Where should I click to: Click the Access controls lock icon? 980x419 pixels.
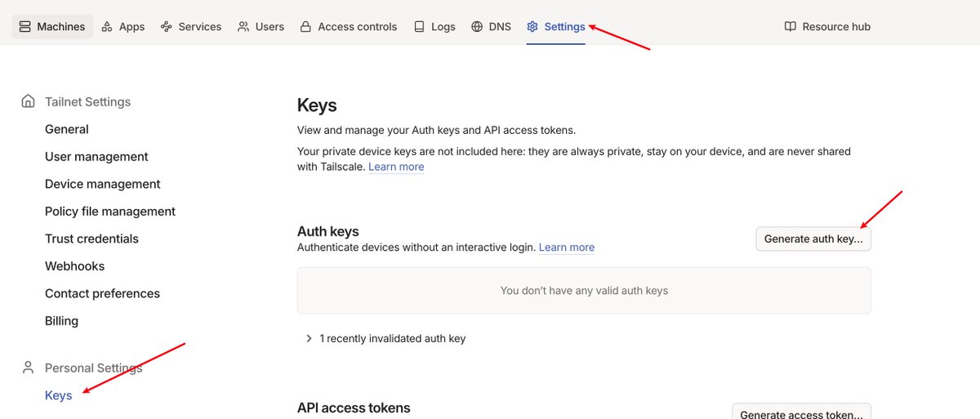(x=305, y=27)
